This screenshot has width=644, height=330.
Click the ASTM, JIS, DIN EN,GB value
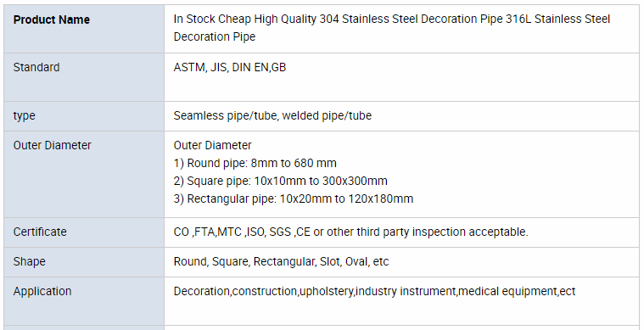[230, 67]
